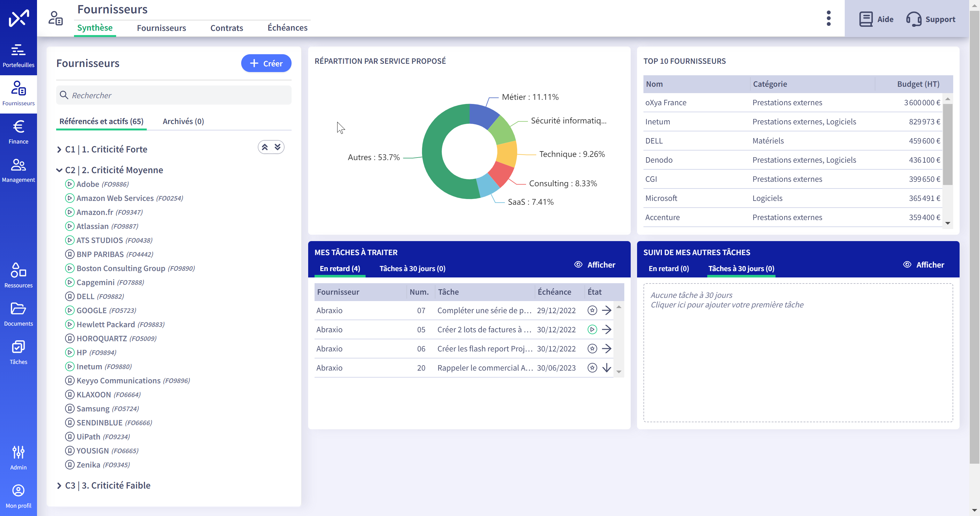
Task: Click status icon next to Capgemini
Action: [70, 282]
